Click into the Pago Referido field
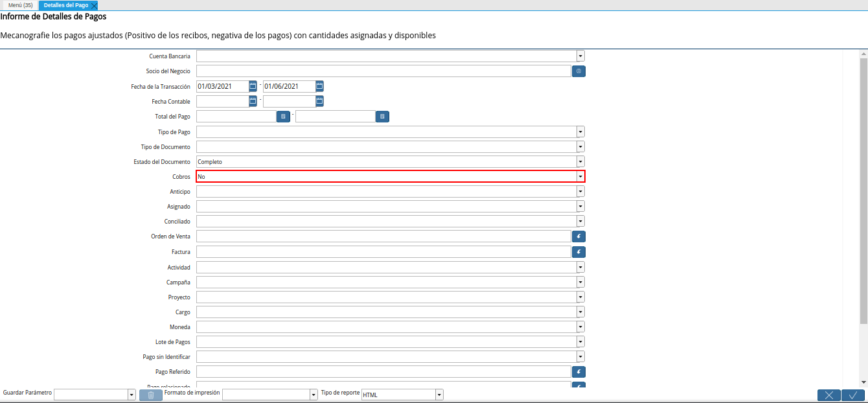Viewport: 868px width, 403px height. tap(383, 372)
